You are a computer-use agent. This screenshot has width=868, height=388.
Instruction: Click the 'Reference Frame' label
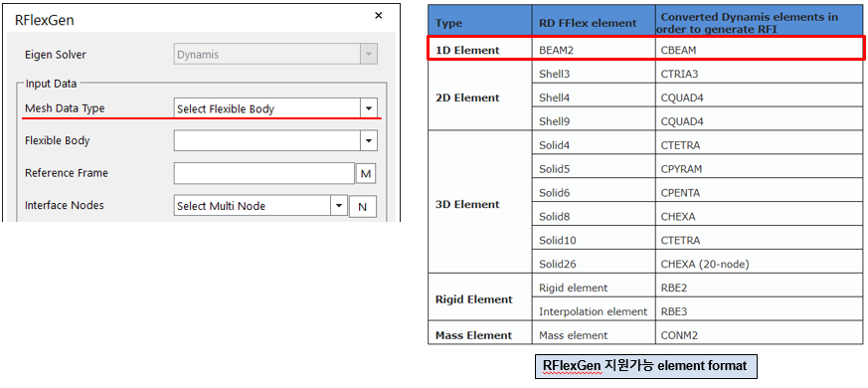pos(67,173)
